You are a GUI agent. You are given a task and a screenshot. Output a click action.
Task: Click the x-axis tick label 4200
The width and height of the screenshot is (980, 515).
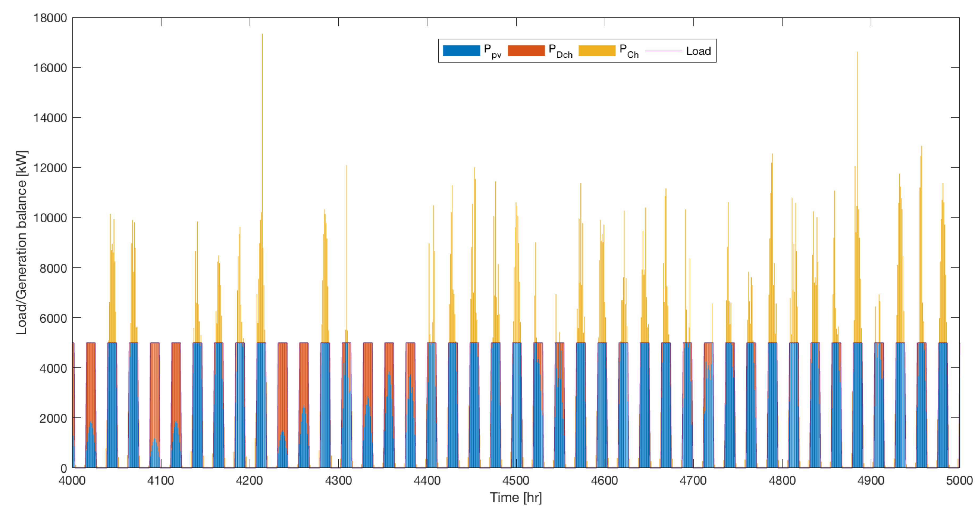coord(250,480)
